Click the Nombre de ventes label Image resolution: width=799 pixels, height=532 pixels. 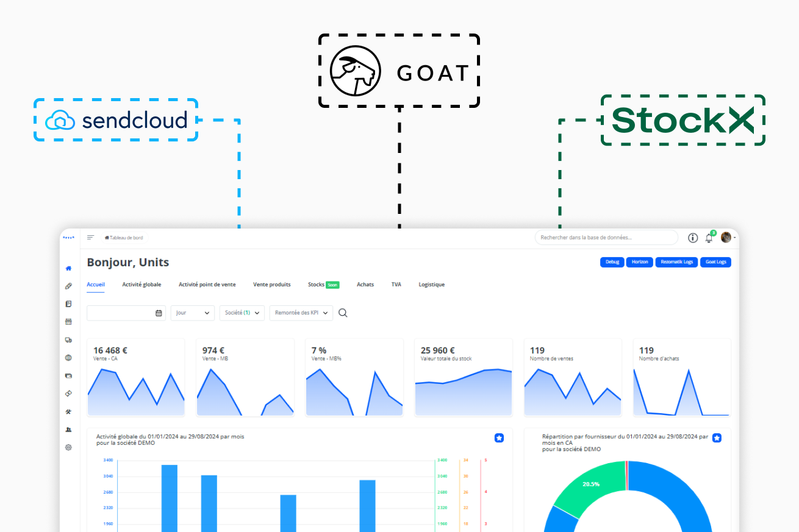pyautogui.click(x=551, y=359)
